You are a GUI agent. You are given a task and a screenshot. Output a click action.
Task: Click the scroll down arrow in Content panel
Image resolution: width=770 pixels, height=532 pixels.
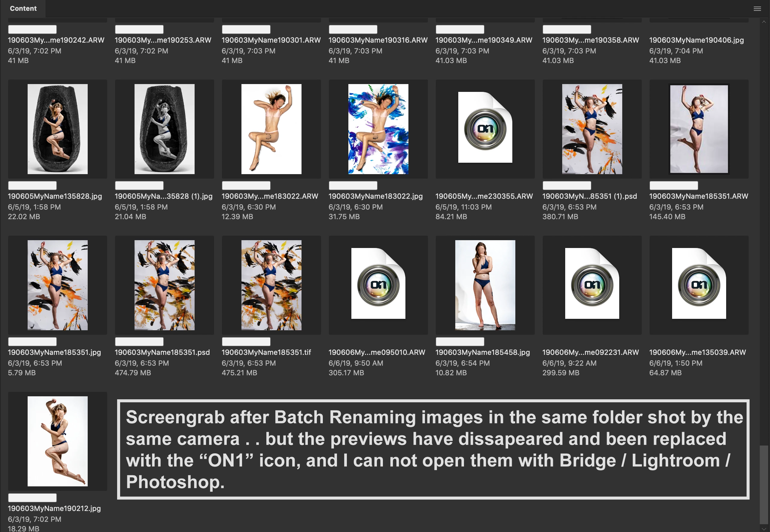click(x=764, y=529)
